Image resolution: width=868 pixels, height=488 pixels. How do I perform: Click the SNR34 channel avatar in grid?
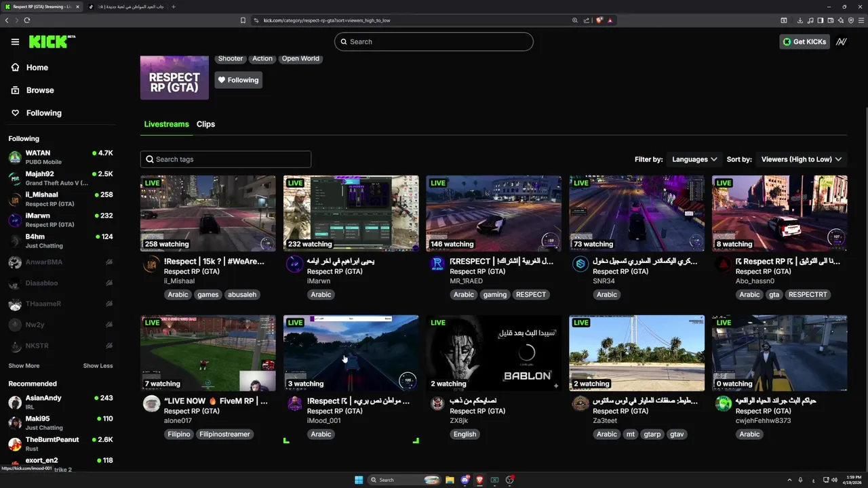(580, 265)
